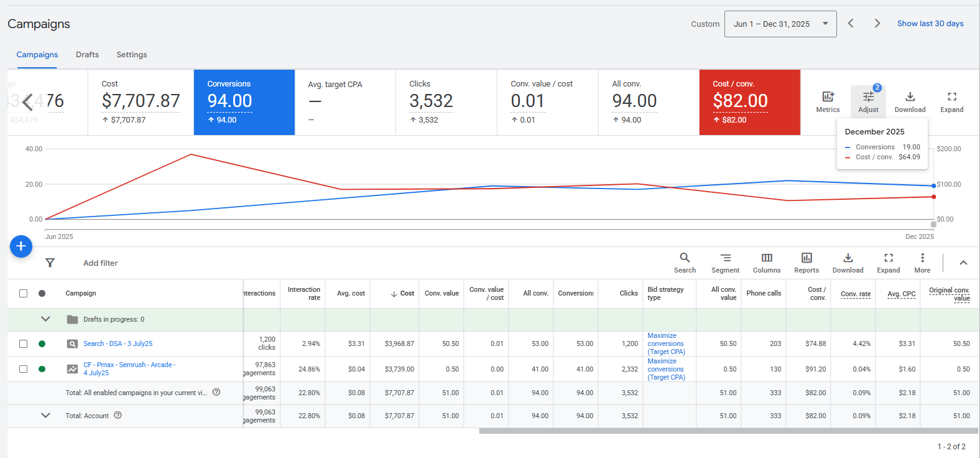Check the Search - DSA - 3 July25 row
Image resolution: width=980 pixels, height=458 pixels.
tap(24, 343)
